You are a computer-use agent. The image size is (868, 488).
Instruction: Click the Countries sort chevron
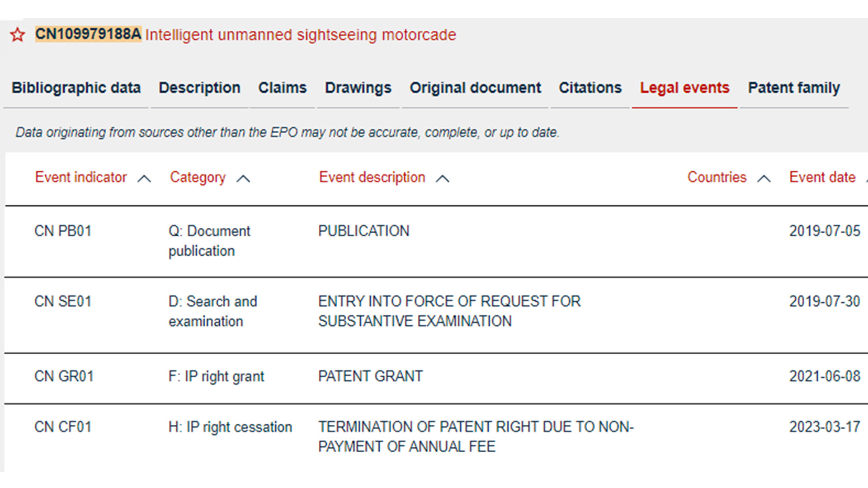pos(764,178)
